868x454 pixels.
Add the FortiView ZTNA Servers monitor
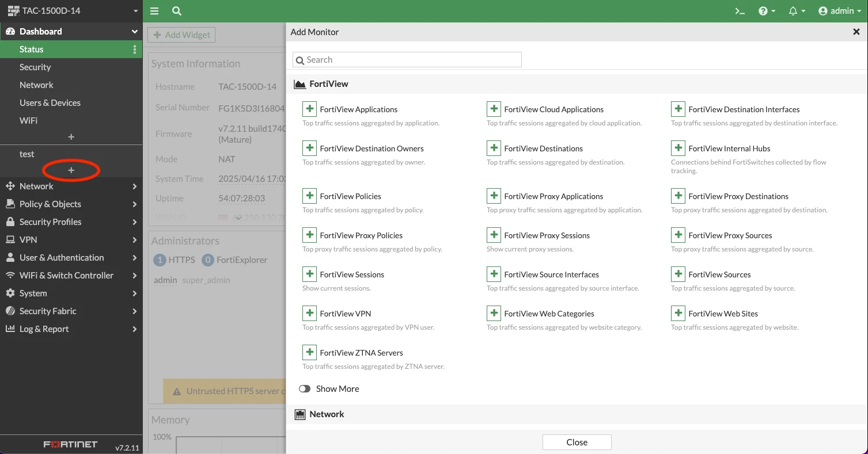[x=309, y=352]
